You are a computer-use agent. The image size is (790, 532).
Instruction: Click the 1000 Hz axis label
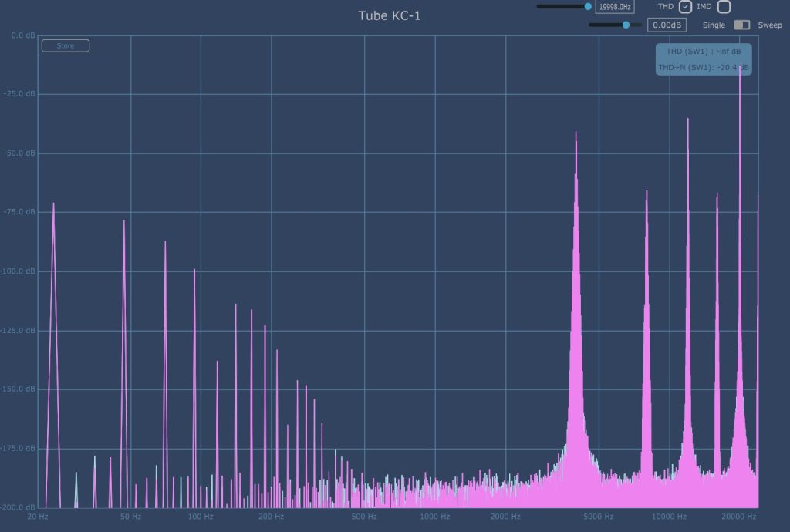[x=435, y=516]
